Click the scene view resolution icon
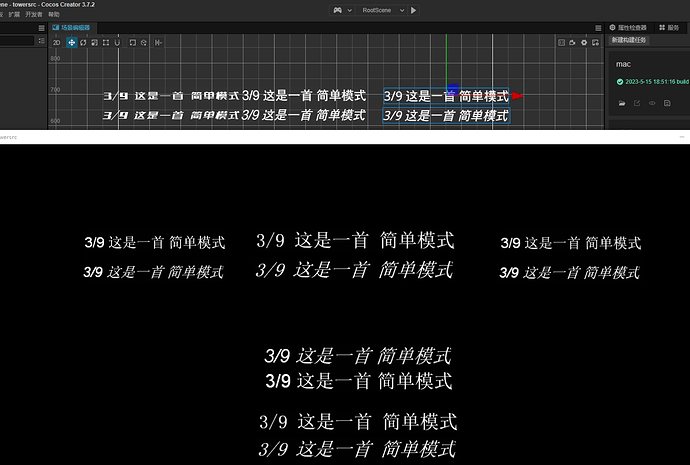Screen dimensions: 690x465 click(x=595, y=43)
